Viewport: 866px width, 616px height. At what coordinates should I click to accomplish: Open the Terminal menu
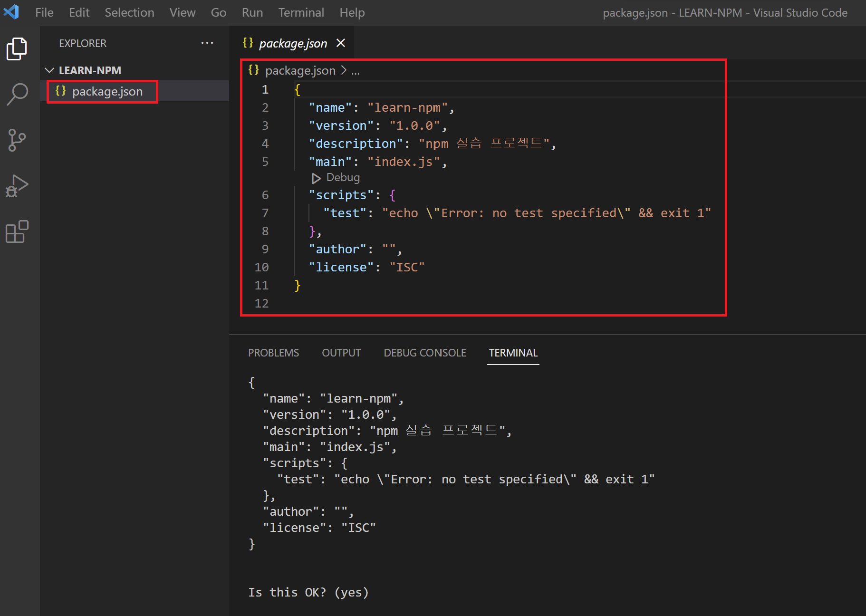(301, 12)
